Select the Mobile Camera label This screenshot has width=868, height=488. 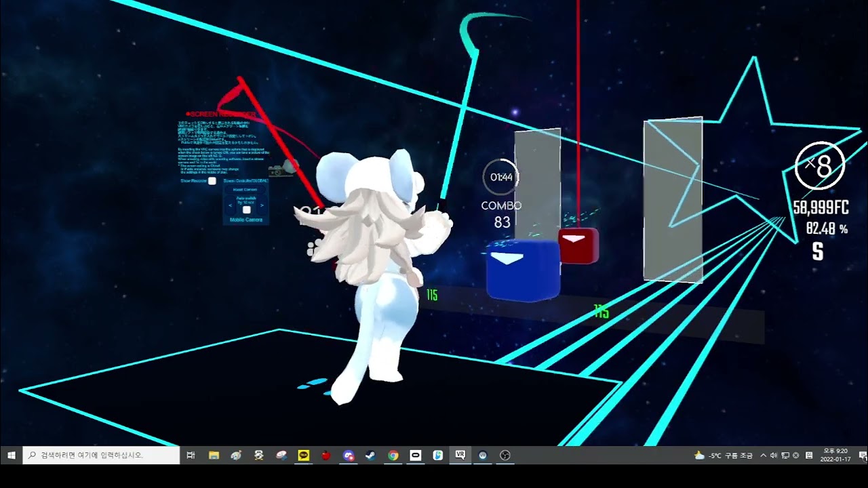(x=246, y=220)
